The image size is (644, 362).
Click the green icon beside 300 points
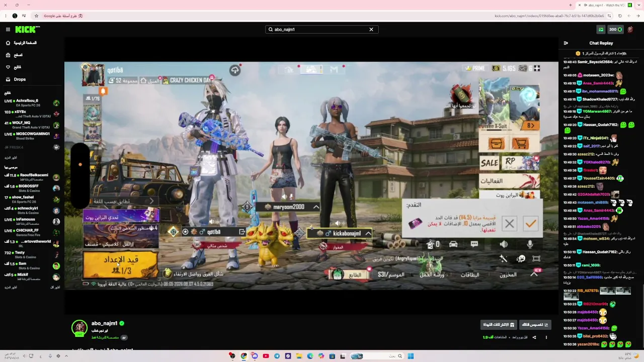click(601, 29)
